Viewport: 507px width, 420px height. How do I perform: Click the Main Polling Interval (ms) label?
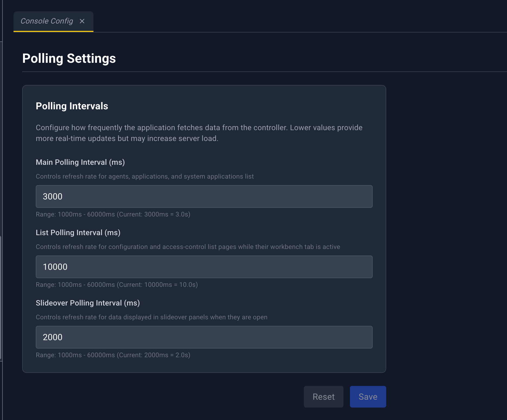(80, 162)
